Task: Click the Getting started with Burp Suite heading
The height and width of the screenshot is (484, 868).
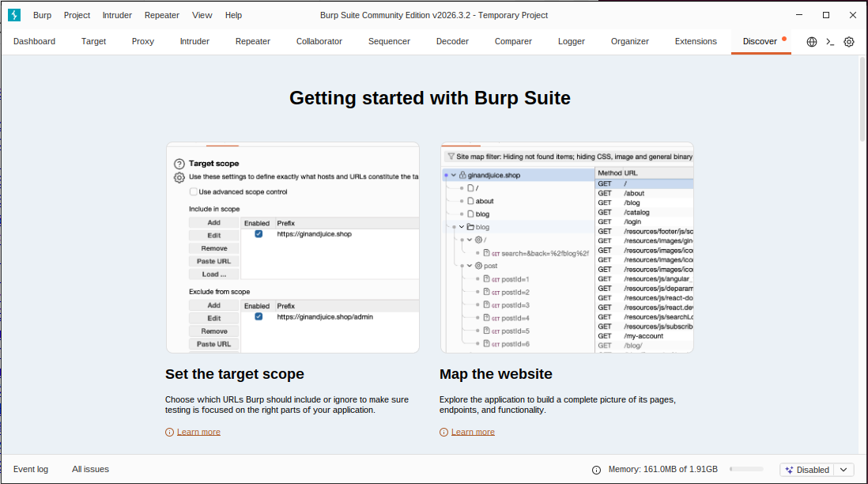Action: point(429,98)
